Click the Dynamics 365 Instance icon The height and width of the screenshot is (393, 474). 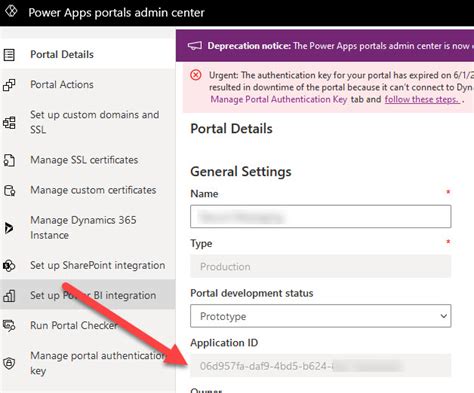click(9, 228)
